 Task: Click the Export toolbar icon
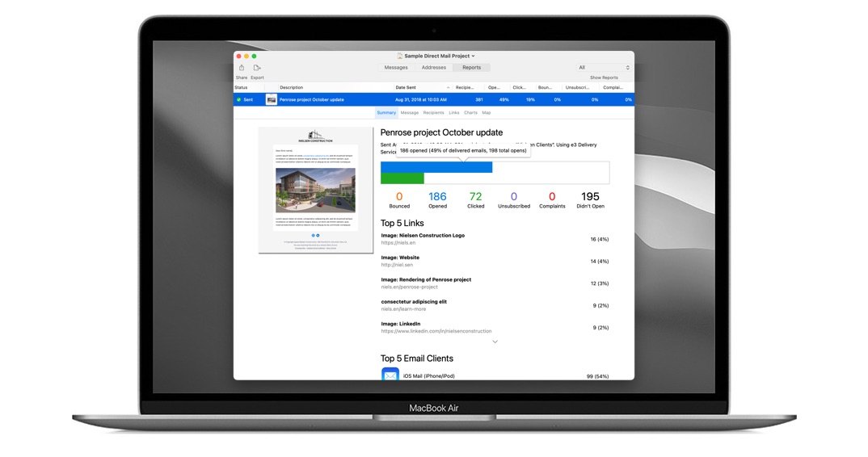click(257, 68)
